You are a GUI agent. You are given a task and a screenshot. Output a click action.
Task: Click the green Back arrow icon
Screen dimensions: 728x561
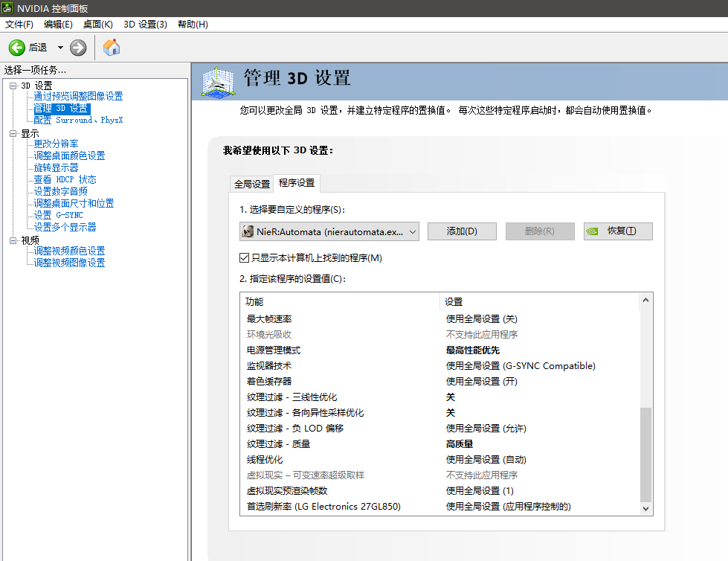pos(17,48)
